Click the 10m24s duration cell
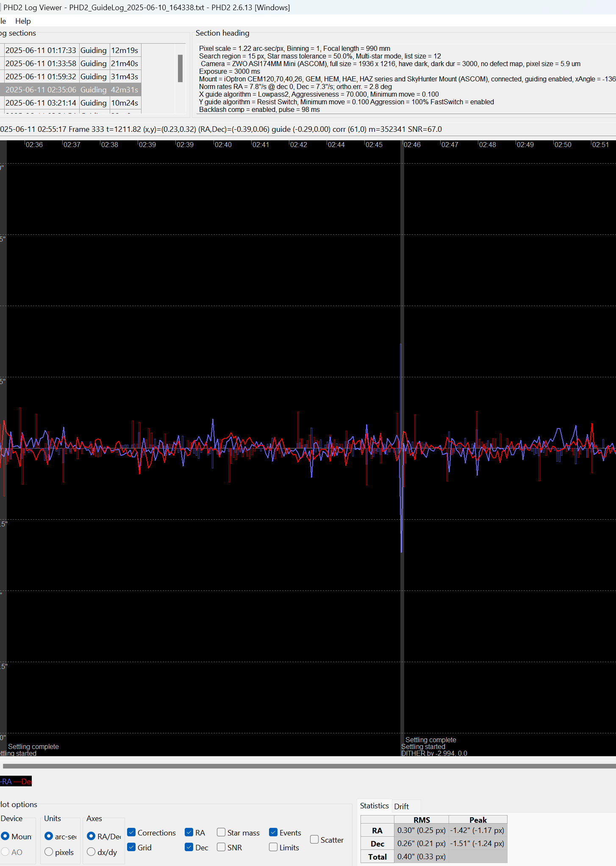616x866 pixels. point(125,103)
